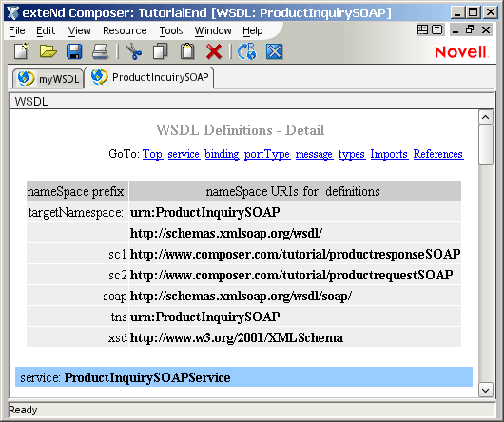Viewport: 504px width, 422px height.
Task: Click the New document toolbar icon
Action: [x=21, y=51]
